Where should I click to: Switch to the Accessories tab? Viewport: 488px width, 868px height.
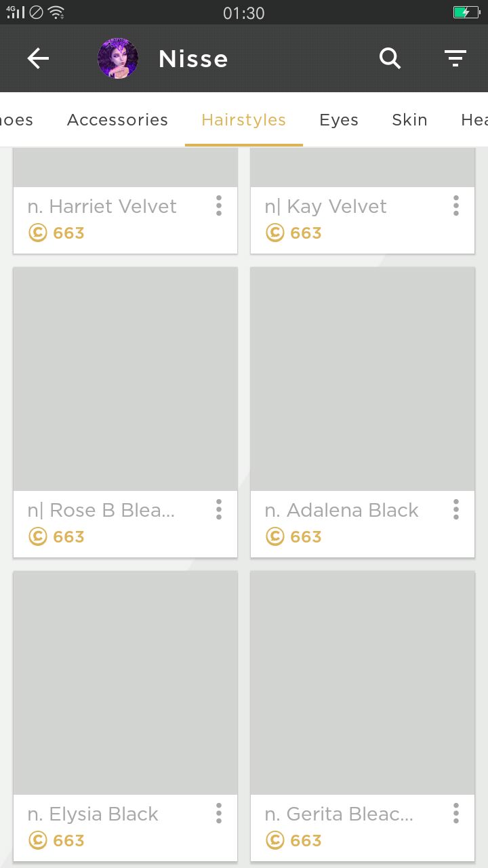117,120
